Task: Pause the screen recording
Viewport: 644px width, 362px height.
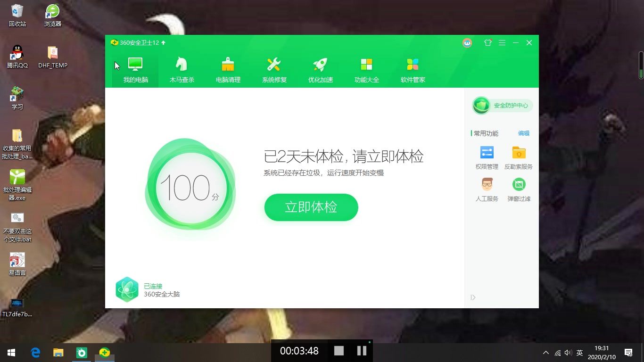Action: click(362, 351)
